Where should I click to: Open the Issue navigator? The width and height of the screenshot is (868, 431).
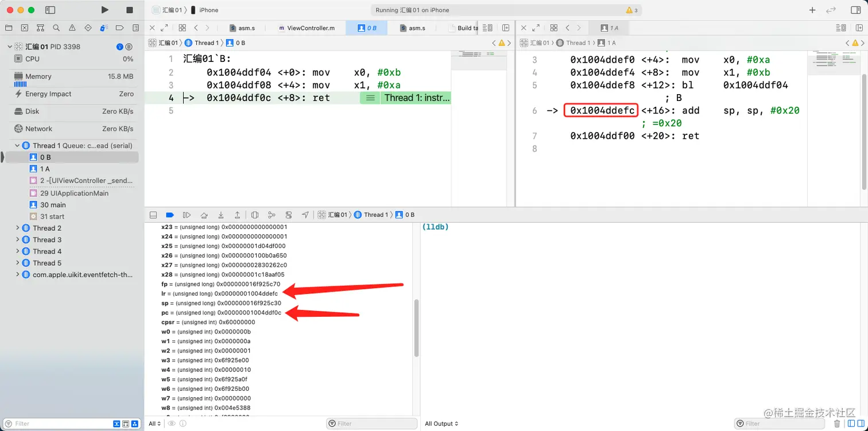click(x=72, y=28)
